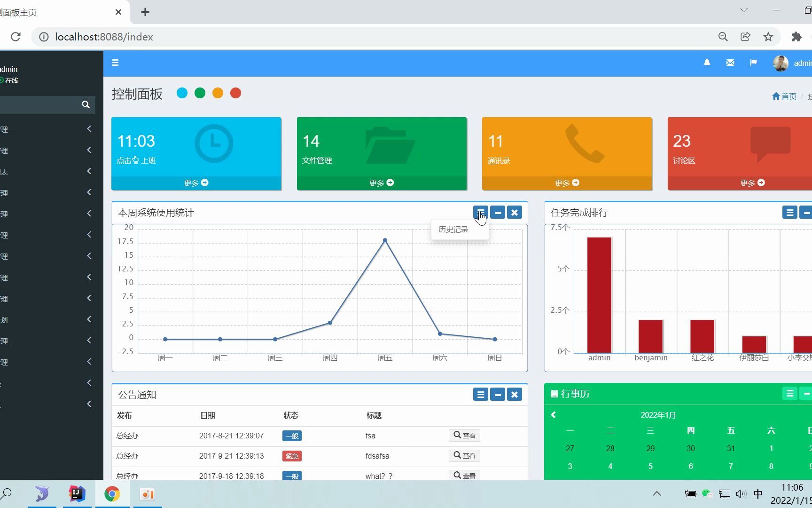Close the 本周系统使用统计 panel
This screenshot has height=508, width=812.
[x=515, y=213]
